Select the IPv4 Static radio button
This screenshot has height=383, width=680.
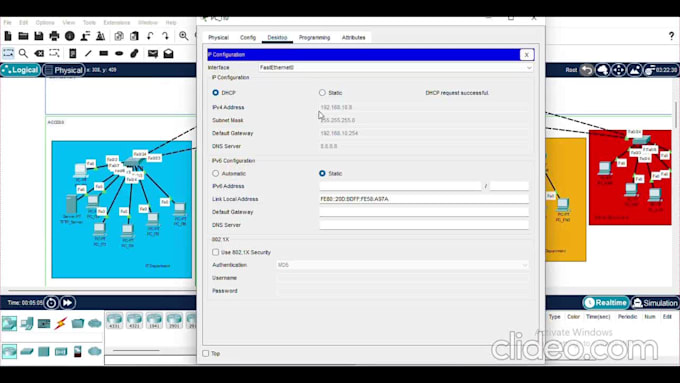(322, 93)
